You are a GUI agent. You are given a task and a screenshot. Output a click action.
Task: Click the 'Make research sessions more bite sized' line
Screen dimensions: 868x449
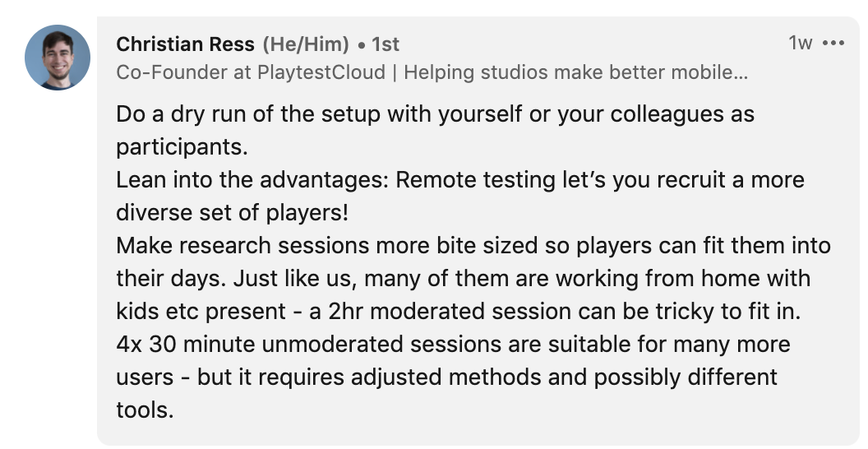[x=473, y=246]
